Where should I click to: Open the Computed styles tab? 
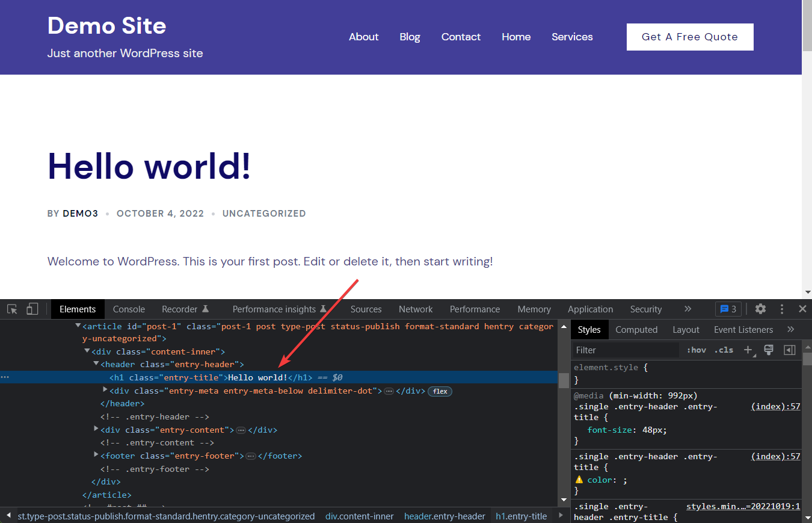636,329
